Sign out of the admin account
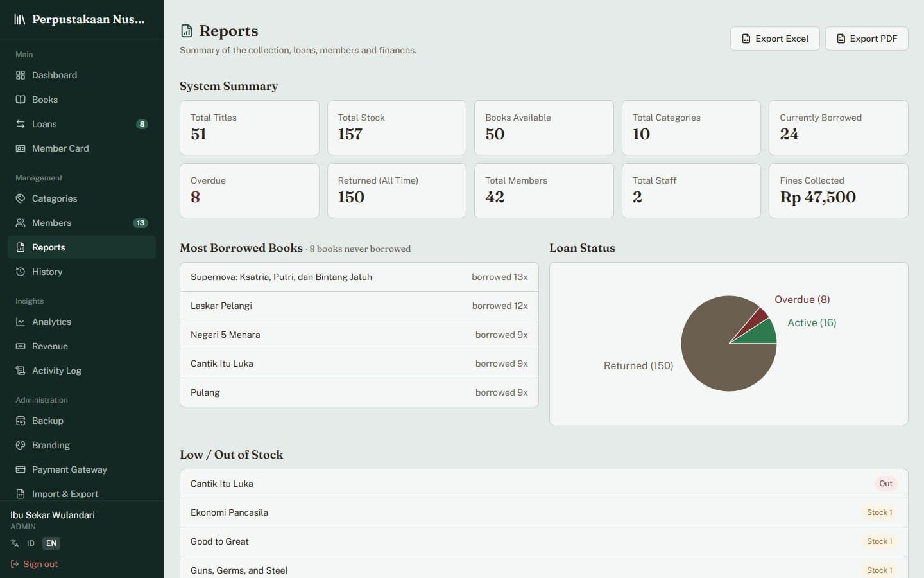The image size is (924, 578). 34,564
